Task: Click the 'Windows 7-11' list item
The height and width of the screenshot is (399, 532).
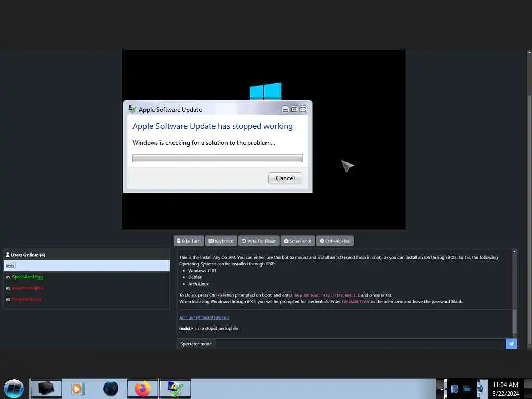Action: click(x=202, y=271)
